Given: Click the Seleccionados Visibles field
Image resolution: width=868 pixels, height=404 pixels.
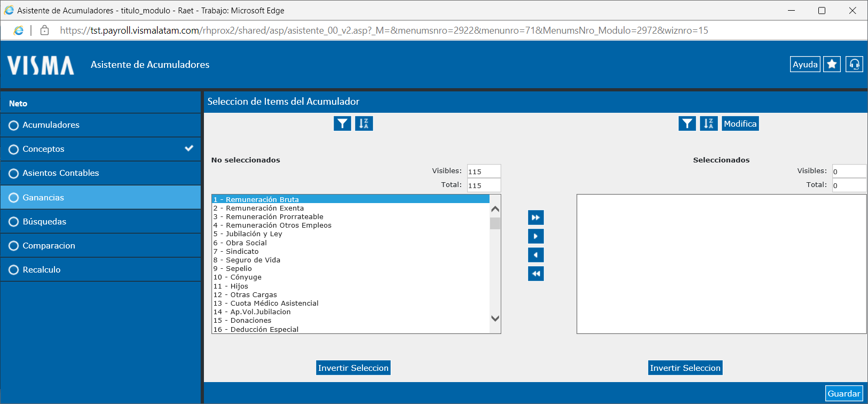Looking at the screenshot, I should coord(849,171).
